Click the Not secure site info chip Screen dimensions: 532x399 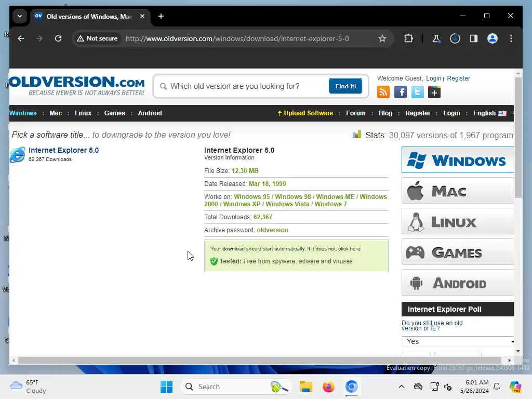click(97, 38)
